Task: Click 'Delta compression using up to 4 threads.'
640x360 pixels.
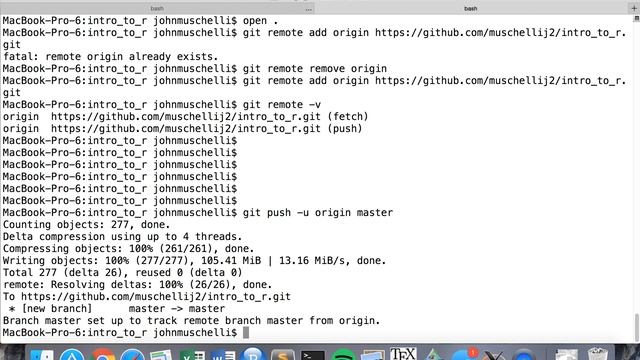Action: pos(122,237)
